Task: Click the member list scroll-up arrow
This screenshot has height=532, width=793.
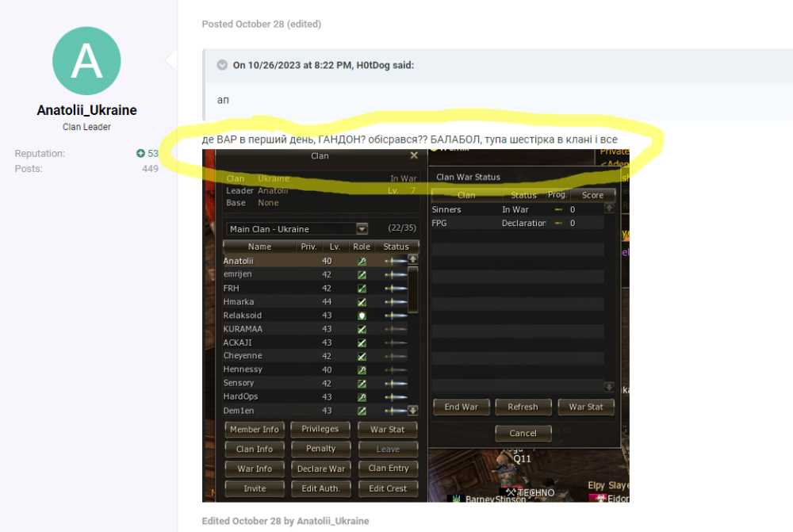Action: pyautogui.click(x=413, y=259)
